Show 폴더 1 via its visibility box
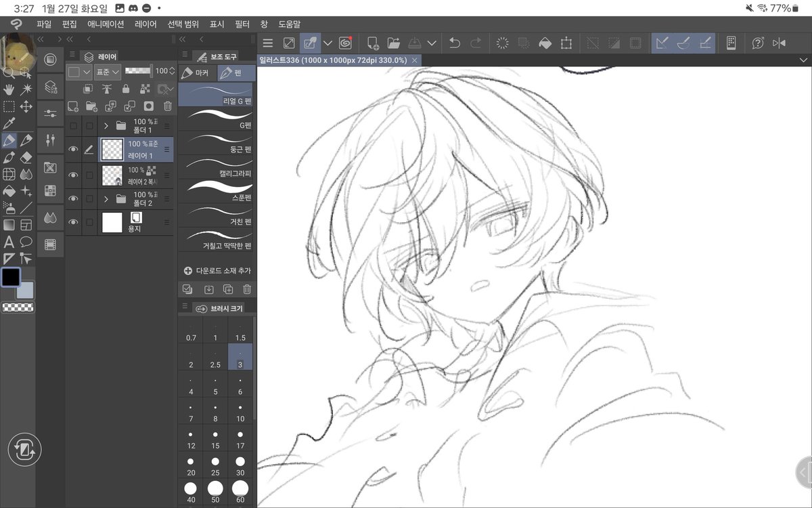 coord(74,125)
